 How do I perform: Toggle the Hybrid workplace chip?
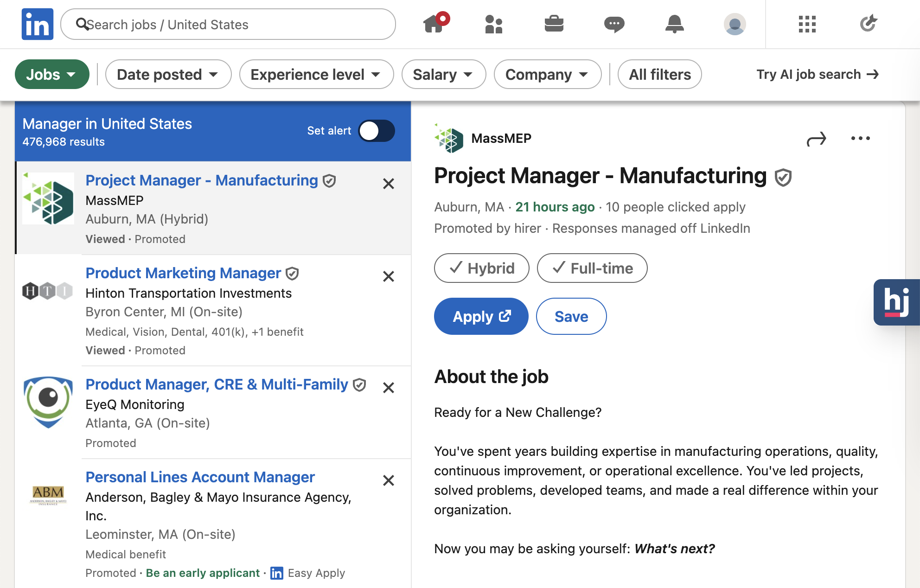pos(482,268)
